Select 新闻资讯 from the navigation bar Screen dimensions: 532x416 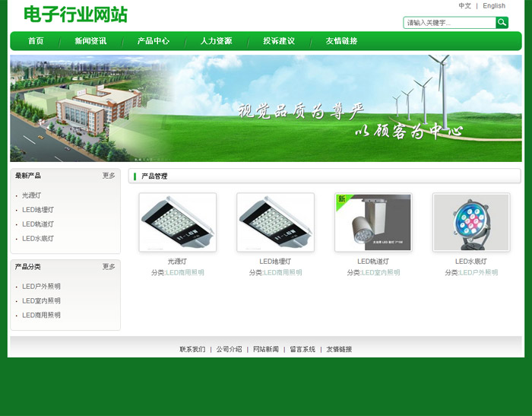point(90,41)
